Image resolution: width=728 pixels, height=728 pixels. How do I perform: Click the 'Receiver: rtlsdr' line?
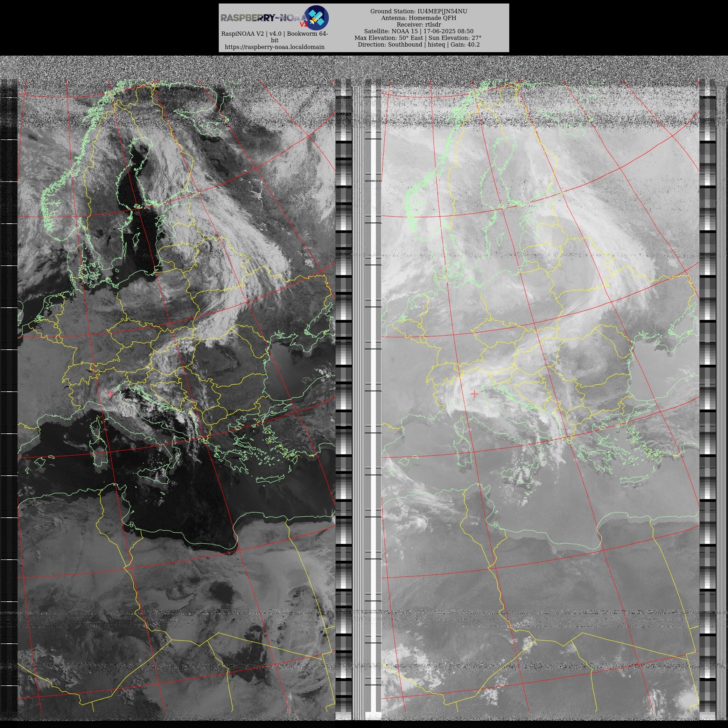click(x=419, y=24)
